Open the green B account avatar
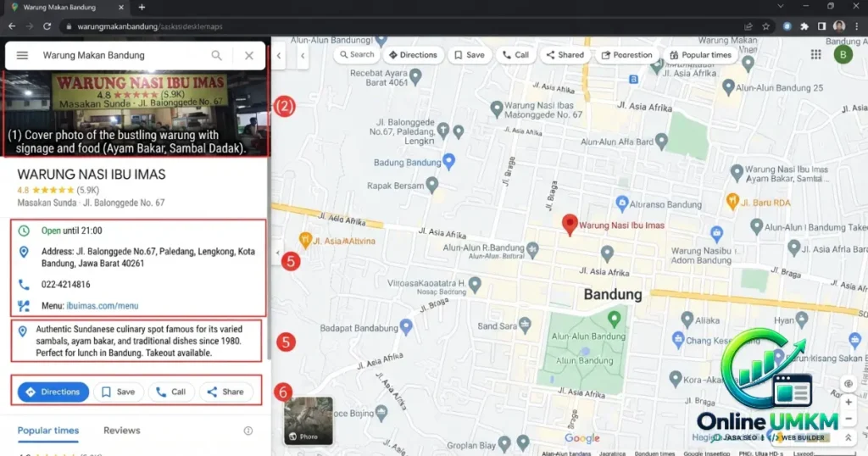This screenshot has width=868, height=456. 843,54
